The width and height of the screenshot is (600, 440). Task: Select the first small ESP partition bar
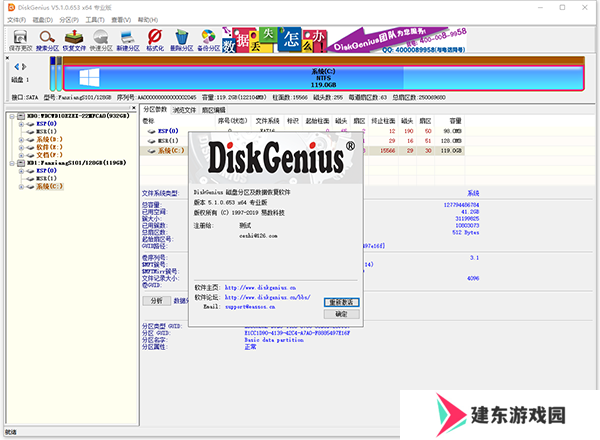[x=53, y=74]
